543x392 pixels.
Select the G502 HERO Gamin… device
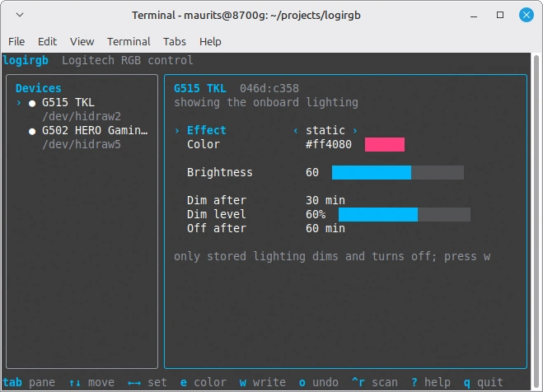tap(95, 130)
